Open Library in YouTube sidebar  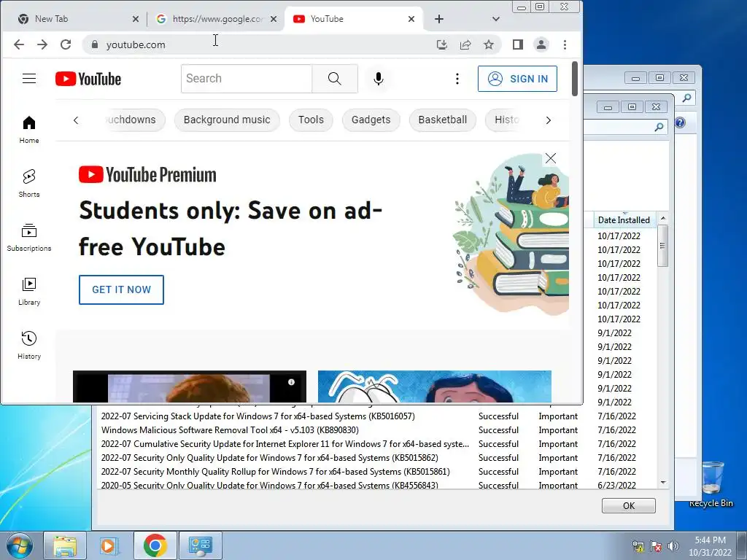[x=29, y=292]
